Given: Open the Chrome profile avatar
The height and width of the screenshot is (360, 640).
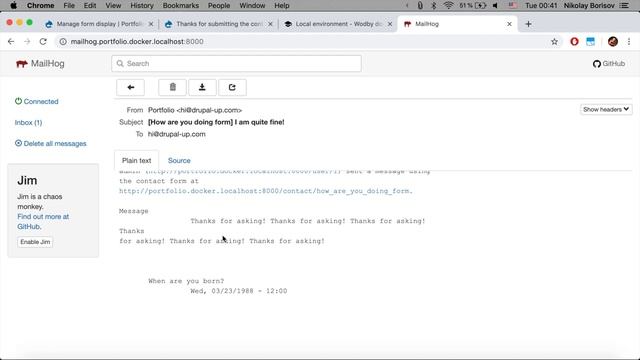Looking at the screenshot, I should [613, 42].
